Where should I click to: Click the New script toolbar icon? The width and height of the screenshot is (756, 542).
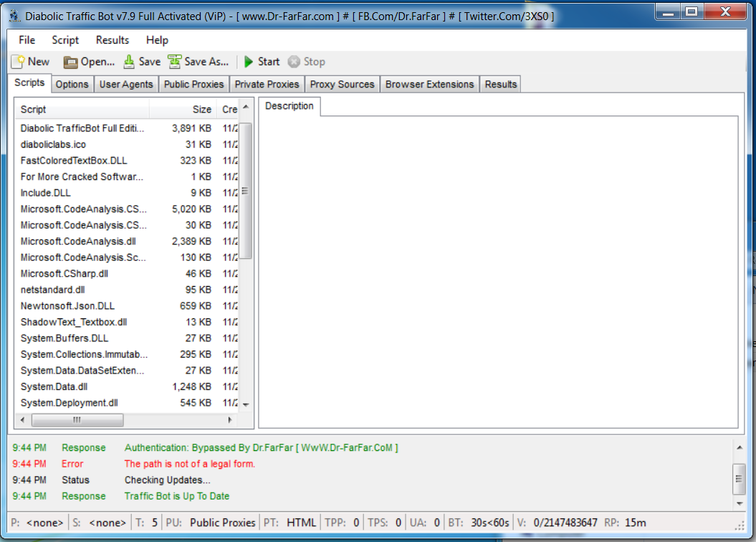coord(18,62)
